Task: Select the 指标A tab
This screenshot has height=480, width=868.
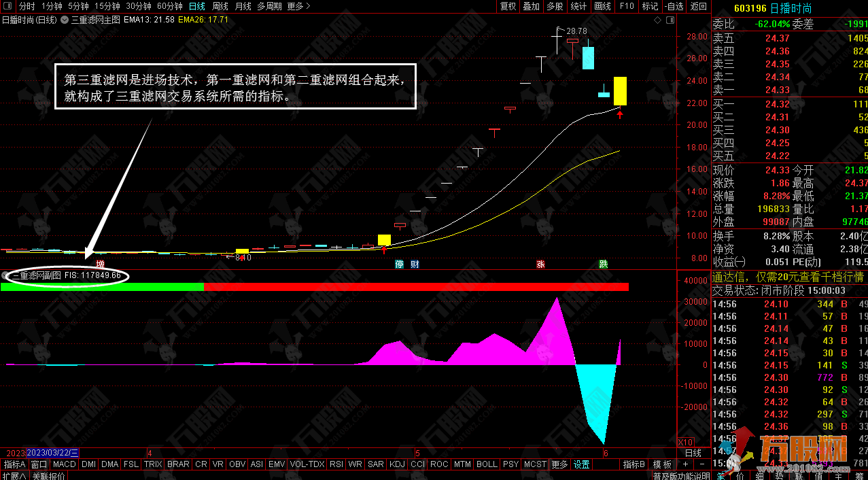Action: pos(14,464)
